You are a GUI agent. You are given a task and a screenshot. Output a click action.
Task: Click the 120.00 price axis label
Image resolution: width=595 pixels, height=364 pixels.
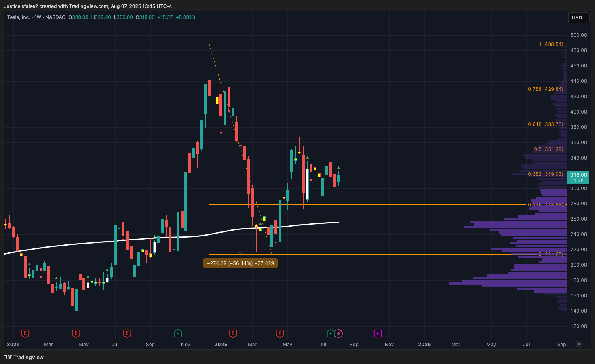578,326
